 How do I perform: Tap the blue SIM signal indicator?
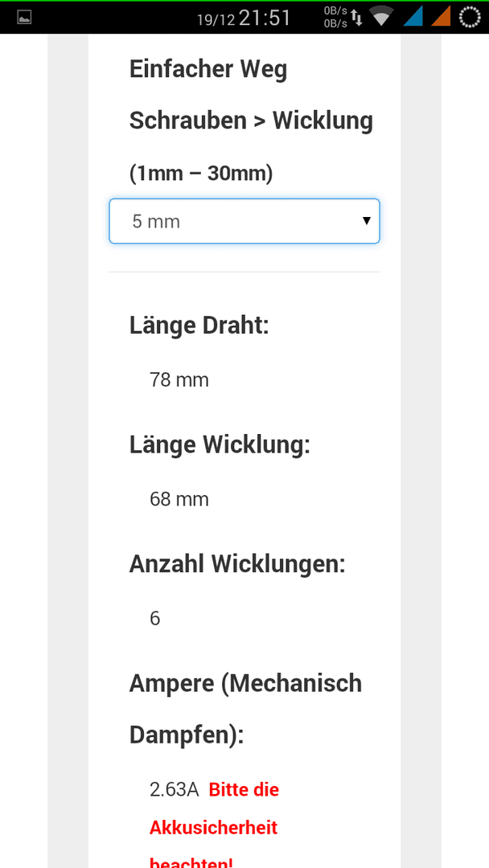tap(413, 17)
